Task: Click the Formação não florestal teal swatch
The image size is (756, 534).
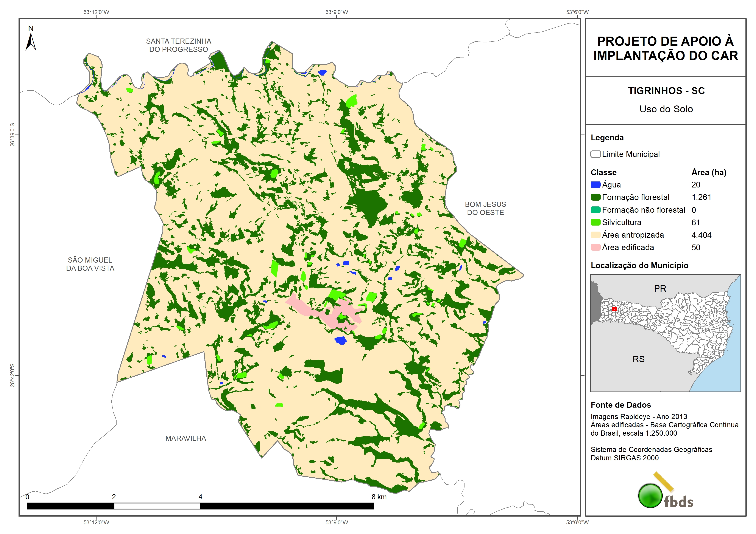Action: pos(595,210)
